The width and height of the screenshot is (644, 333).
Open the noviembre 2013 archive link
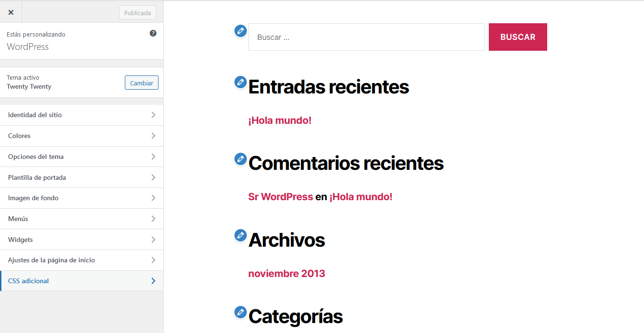tap(286, 274)
